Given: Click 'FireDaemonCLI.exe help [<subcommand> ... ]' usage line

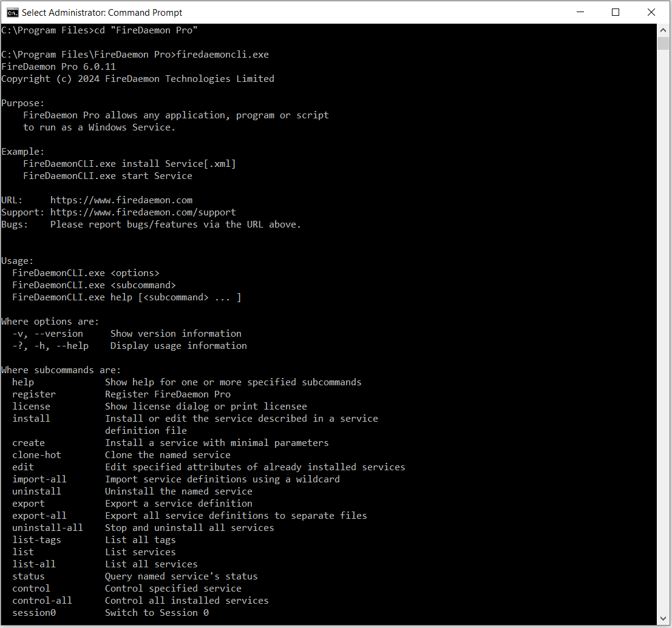Looking at the screenshot, I should [127, 297].
